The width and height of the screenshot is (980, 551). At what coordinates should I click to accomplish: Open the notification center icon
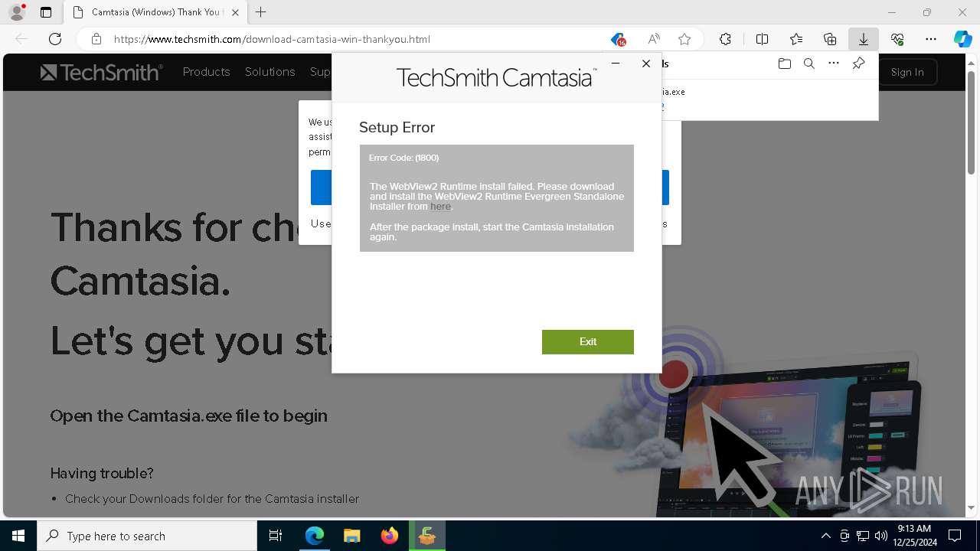(x=955, y=536)
